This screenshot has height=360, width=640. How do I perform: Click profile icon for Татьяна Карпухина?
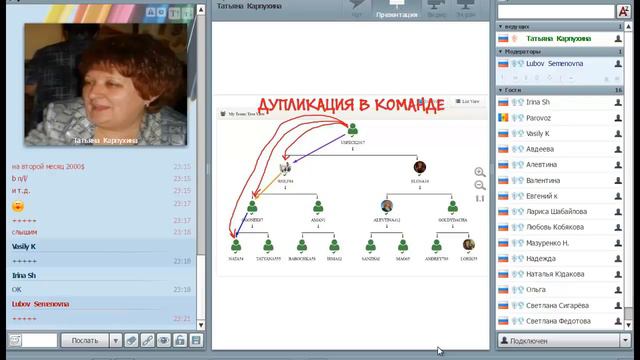click(618, 39)
